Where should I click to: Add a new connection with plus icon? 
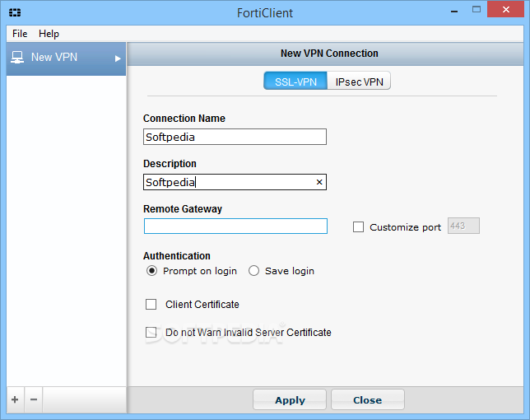15,399
